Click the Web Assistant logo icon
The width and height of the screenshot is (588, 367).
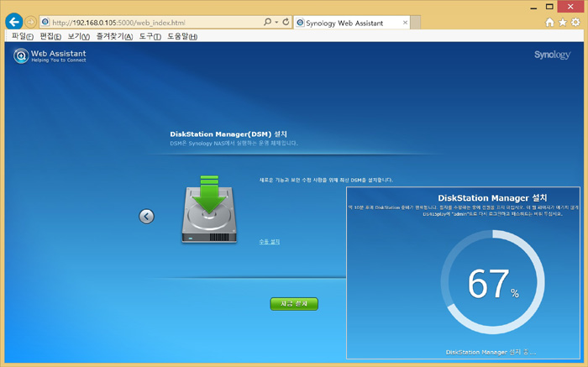click(21, 56)
